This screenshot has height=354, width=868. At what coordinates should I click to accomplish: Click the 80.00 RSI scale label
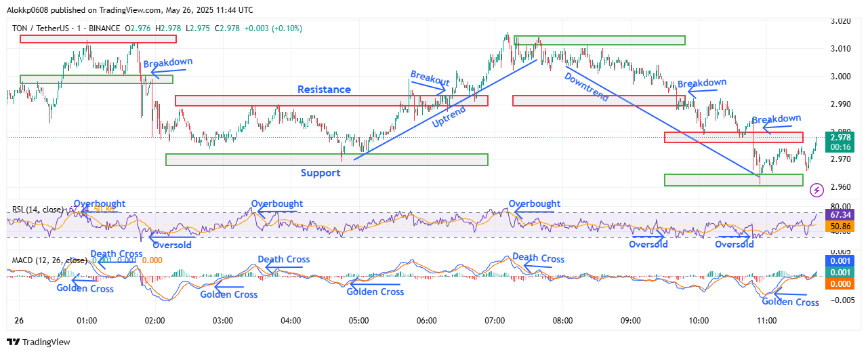tap(841, 206)
